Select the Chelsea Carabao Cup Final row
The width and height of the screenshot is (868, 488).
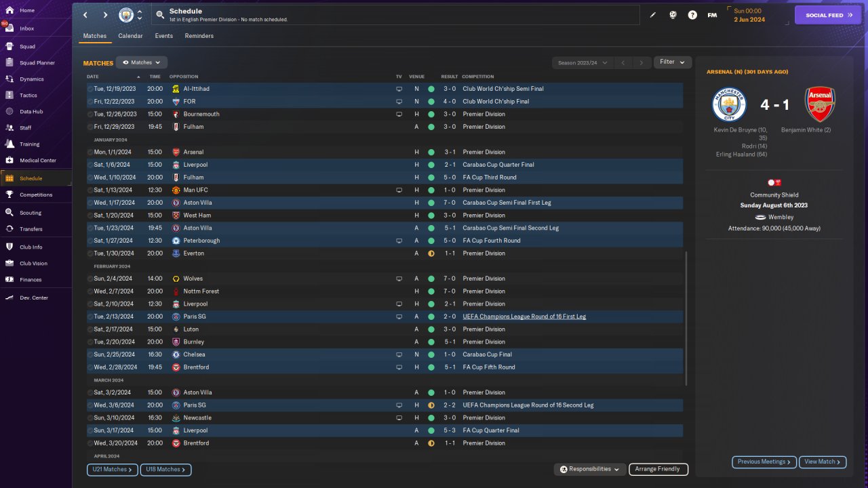click(x=384, y=354)
